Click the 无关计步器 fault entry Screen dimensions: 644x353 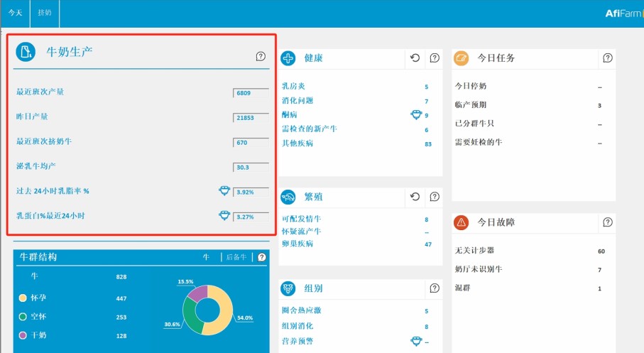click(474, 251)
